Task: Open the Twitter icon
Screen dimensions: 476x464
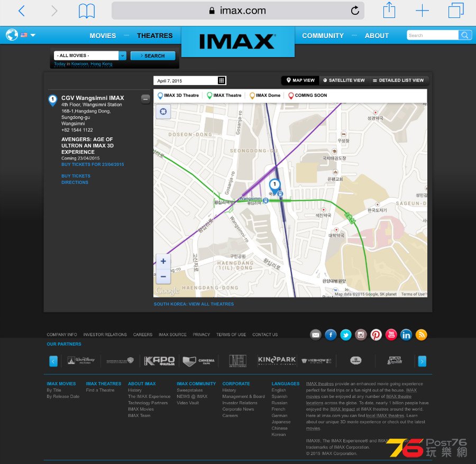Action: pyautogui.click(x=346, y=335)
